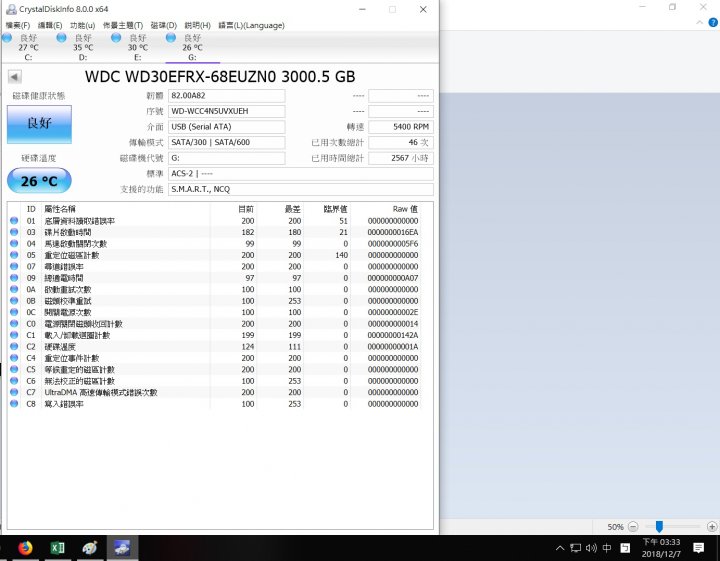Click the status icon of attribute 03

click(x=14, y=232)
